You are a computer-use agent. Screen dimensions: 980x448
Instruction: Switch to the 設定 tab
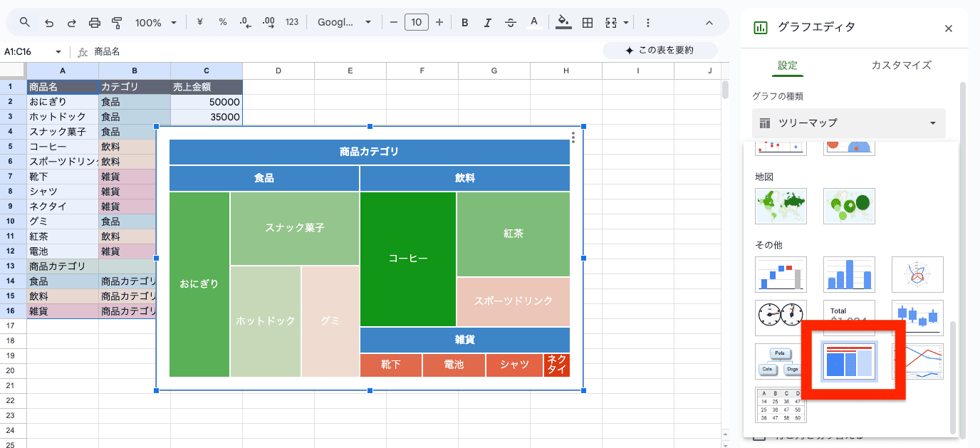click(788, 65)
